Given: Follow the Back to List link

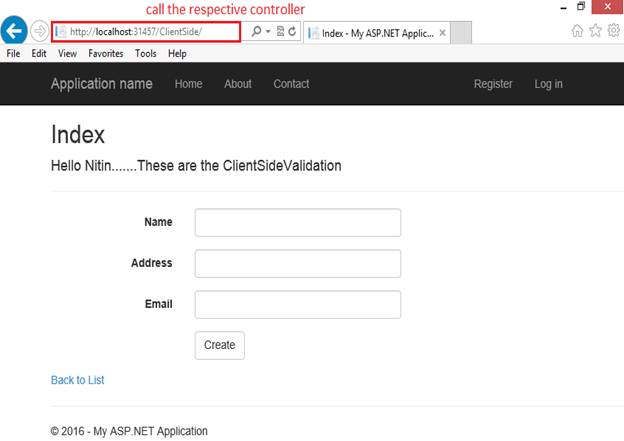Looking at the screenshot, I should coord(78,380).
